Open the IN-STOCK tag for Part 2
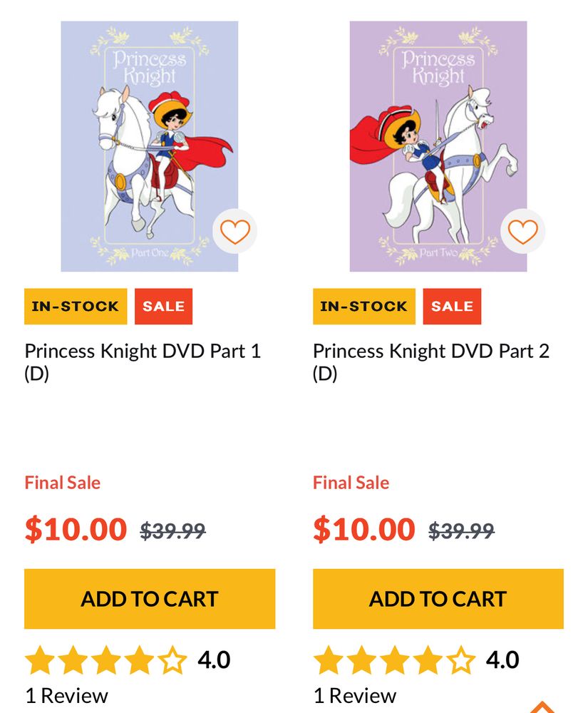 [363, 306]
